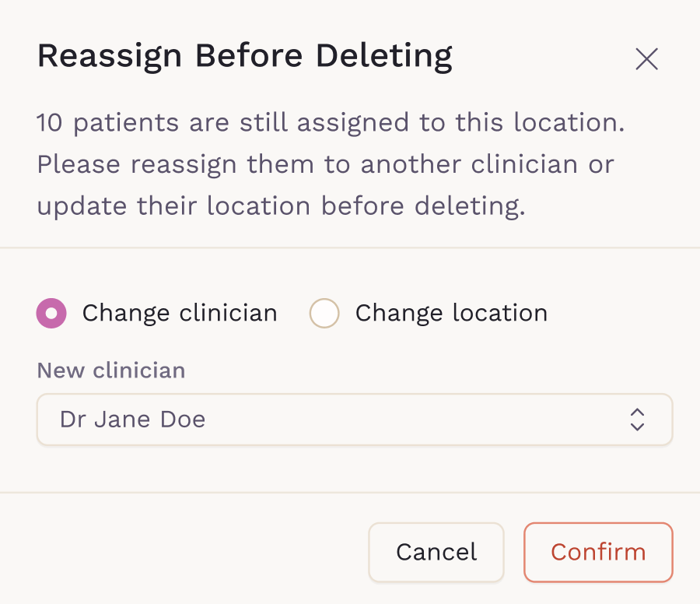
Task: Click the up-down chevron in clinician selector
Action: tap(637, 420)
